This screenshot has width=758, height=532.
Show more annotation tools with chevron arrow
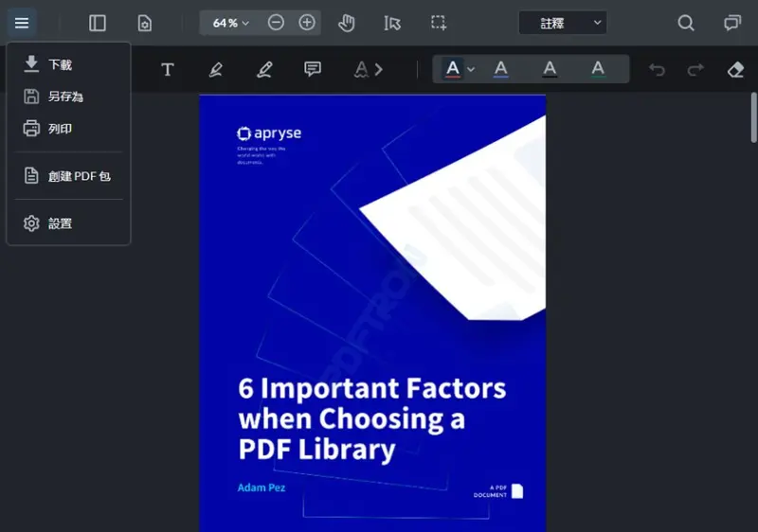379,69
